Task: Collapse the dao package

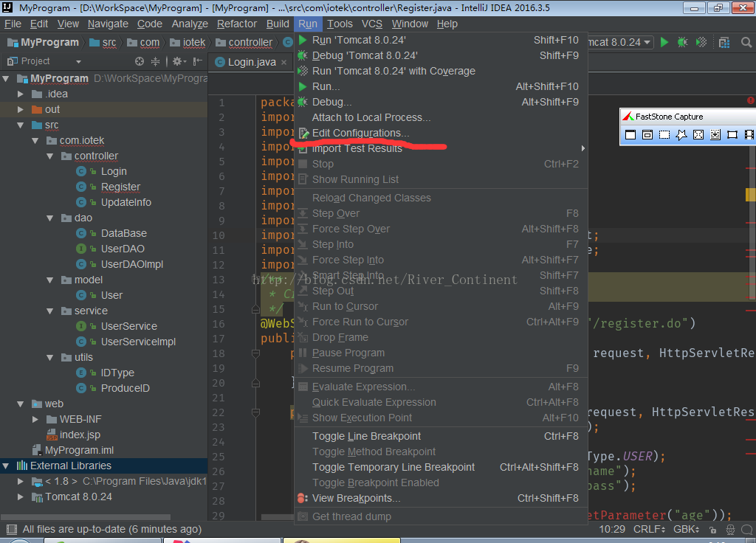Action: pos(50,218)
